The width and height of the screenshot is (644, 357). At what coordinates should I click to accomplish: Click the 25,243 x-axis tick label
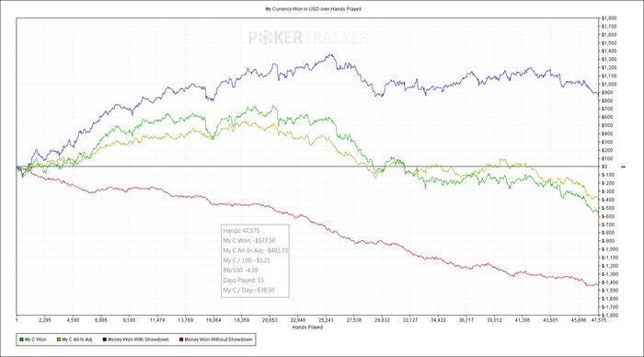click(326, 320)
